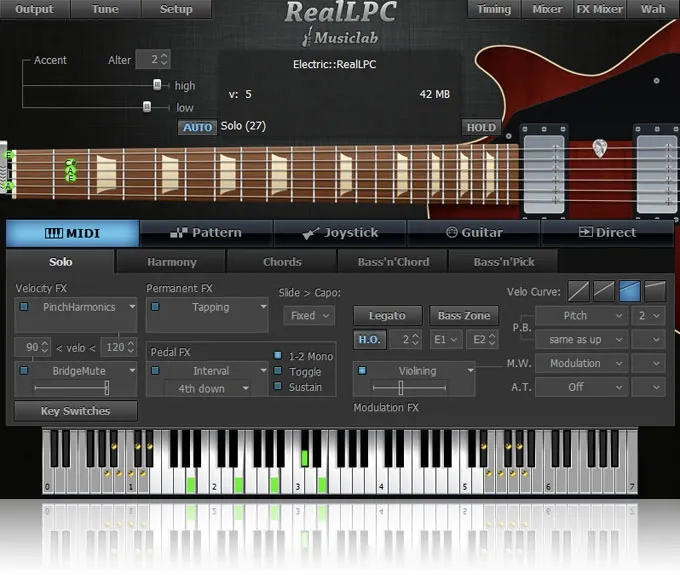680x575 pixels.
Task: Switch to the Pattern tab
Action: (206, 233)
